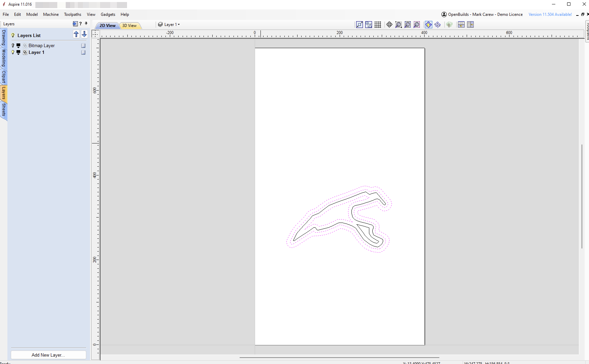This screenshot has width=589, height=364.
Task: Click the greyed 3D model preview icon
Action: pyautogui.click(x=449, y=25)
